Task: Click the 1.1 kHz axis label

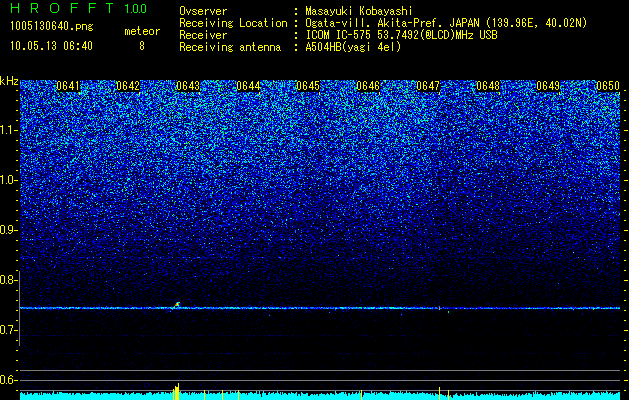Action: (x=8, y=131)
